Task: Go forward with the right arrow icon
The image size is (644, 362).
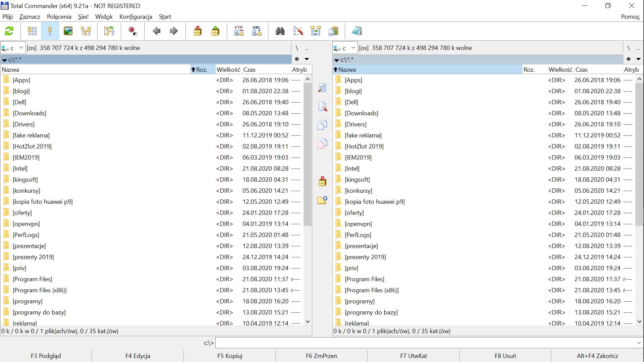Action: click(x=174, y=31)
